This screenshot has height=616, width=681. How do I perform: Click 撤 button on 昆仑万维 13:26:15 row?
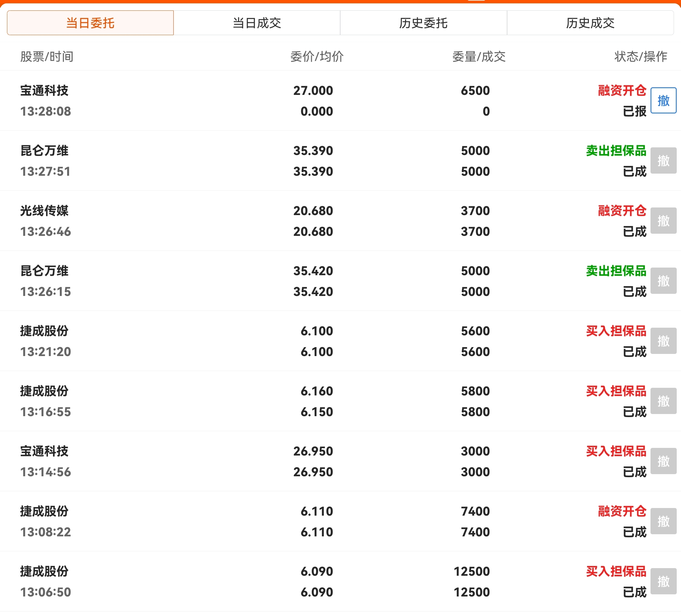tap(663, 281)
